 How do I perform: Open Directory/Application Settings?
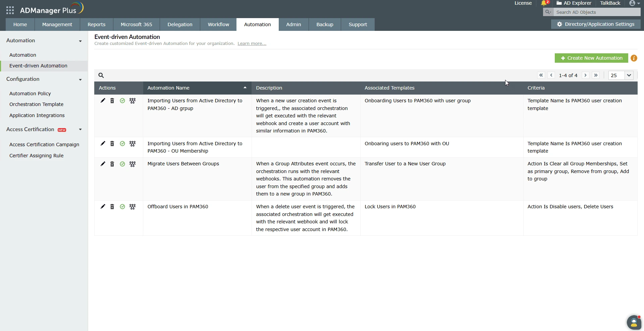tap(596, 24)
